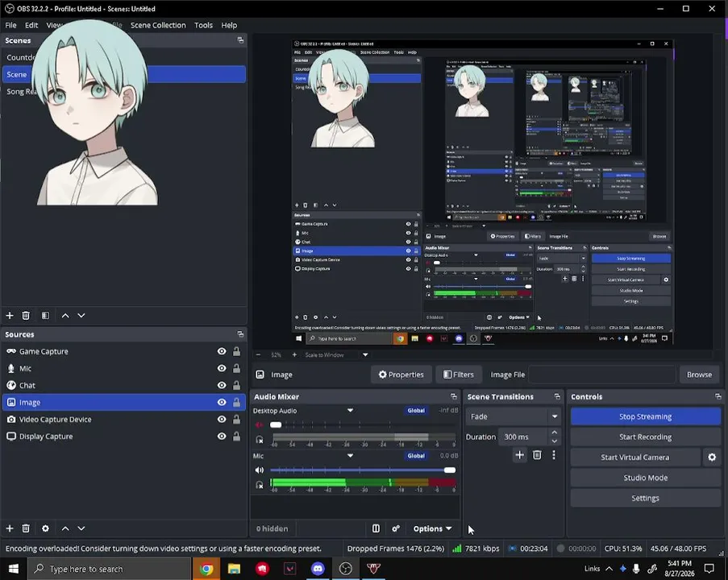
Task: Lock the Chat source
Action: [237, 385]
